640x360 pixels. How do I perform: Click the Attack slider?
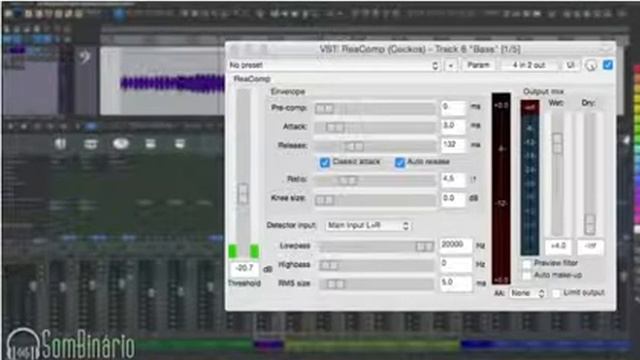point(375,127)
